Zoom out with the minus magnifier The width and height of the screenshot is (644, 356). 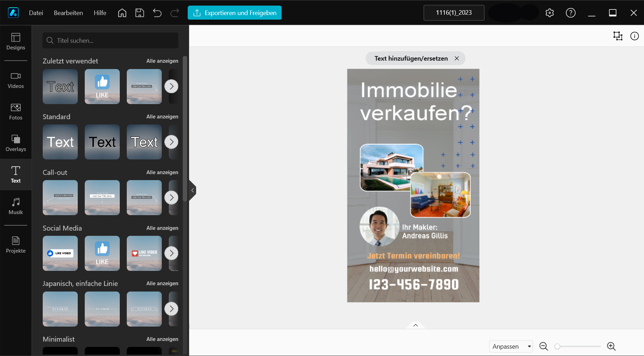[x=543, y=346]
